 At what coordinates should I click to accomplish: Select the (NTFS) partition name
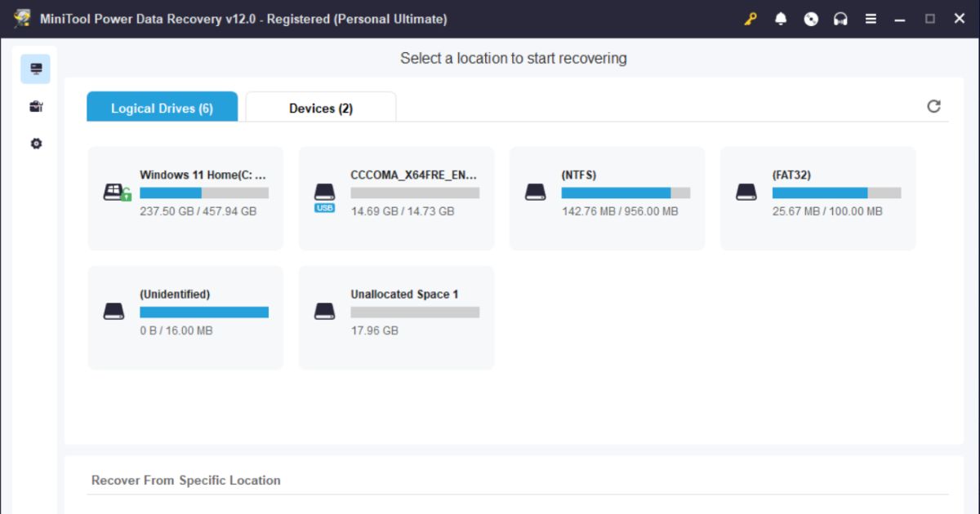click(579, 175)
